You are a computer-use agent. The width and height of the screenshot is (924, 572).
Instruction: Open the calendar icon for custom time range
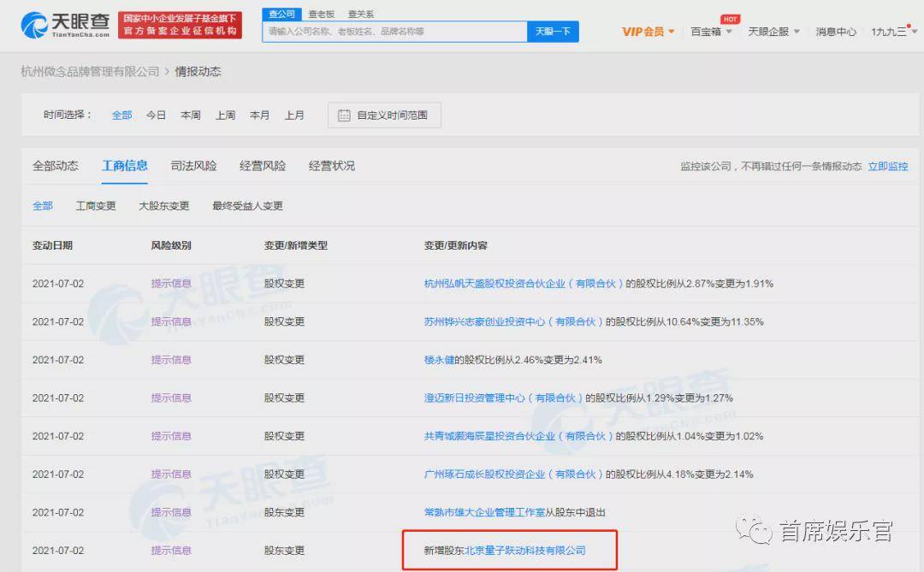344,115
